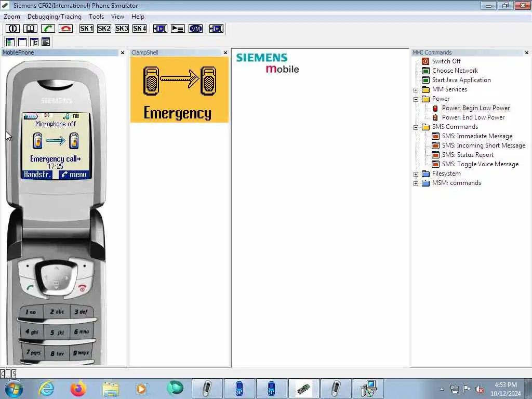Click the 3 def key on keypad
The width and height of the screenshot is (532, 399).
tap(81, 312)
